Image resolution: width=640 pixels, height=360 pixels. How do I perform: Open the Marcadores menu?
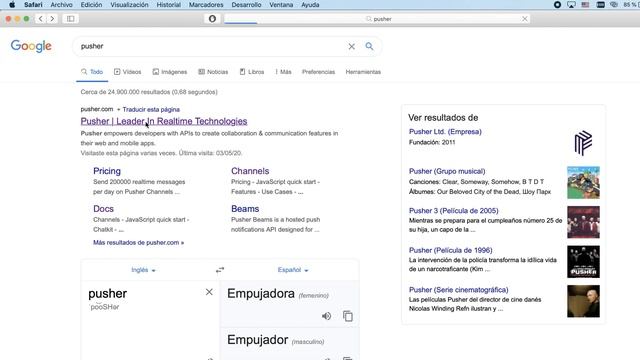point(206,5)
